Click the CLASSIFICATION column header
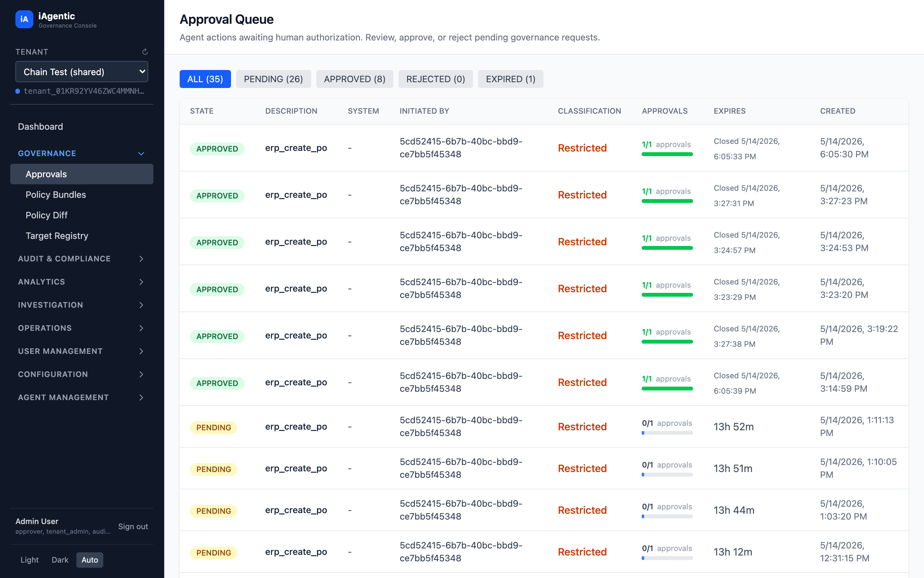924x578 pixels. [x=589, y=111]
